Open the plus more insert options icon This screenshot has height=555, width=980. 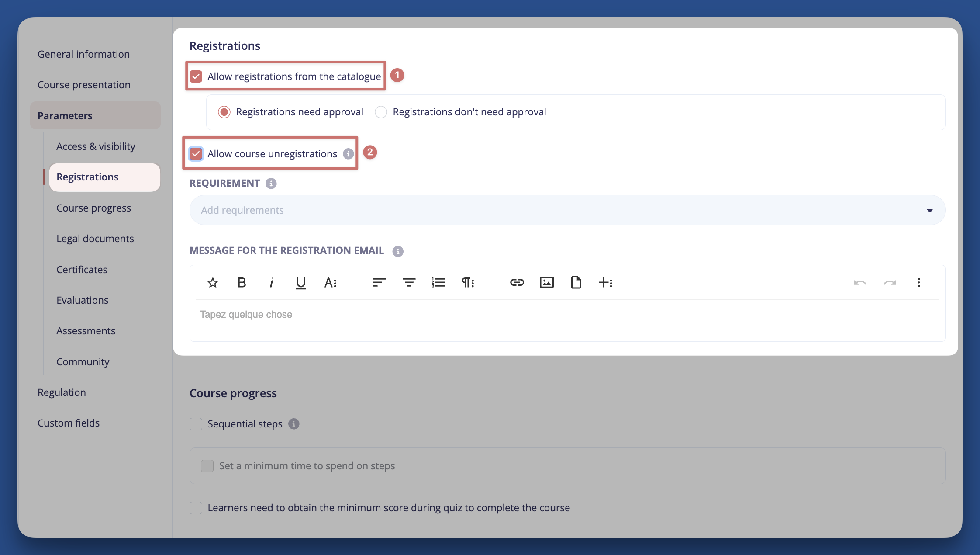[605, 283]
